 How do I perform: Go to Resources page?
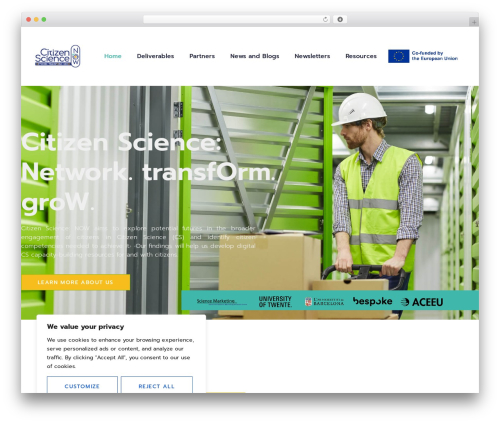[361, 56]
